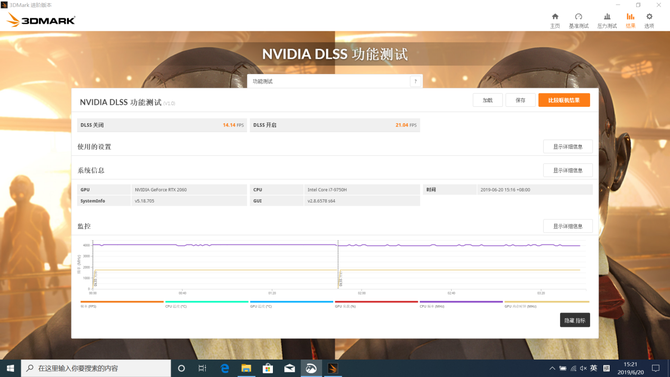The image size is (670, 377).
Task: Expand details for 使用的设置 section
Action: [x=567, y=147]
